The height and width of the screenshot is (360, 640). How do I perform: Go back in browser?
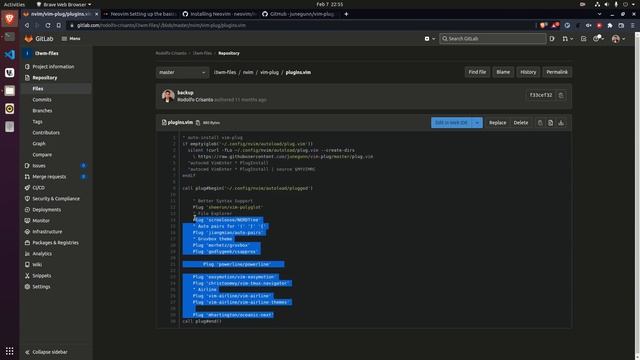[27, 25]
